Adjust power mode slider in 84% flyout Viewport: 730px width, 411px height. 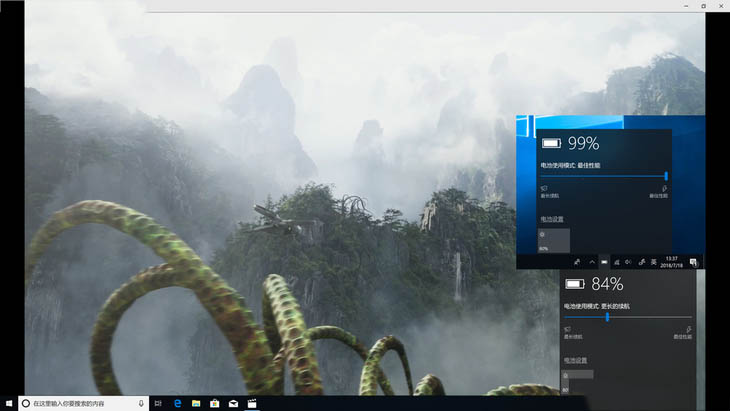[628, 317]
